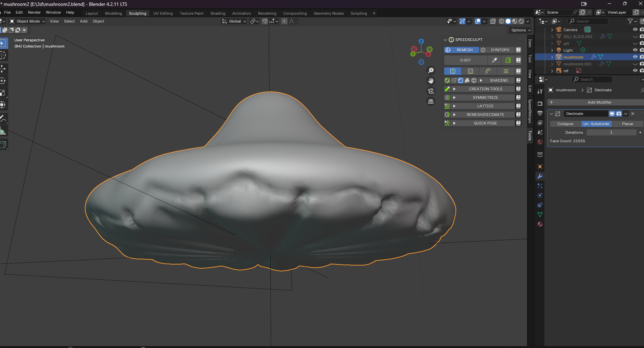The image size is (644, 348).
Task: Remove the Decimate modifier with X
Action: pyautogui.click(x=633, y=114)
